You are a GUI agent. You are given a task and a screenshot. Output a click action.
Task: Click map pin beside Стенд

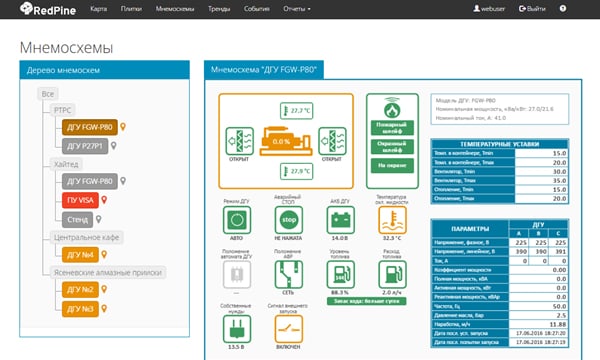click(99, 219)
